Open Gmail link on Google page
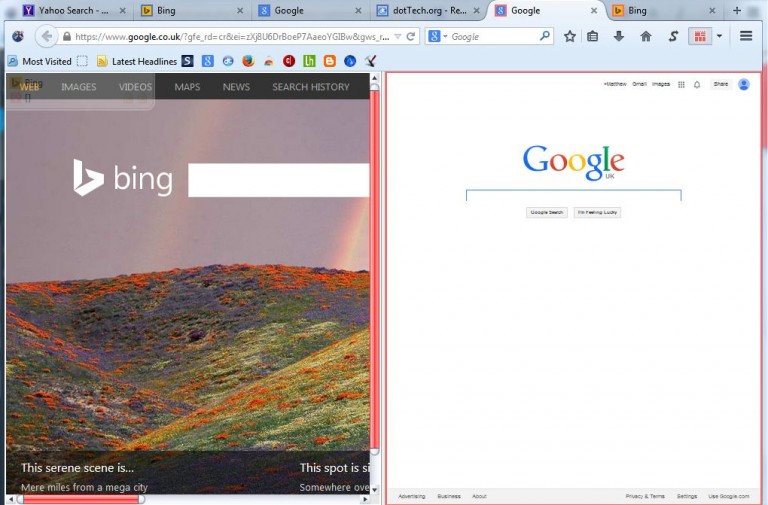The image size is (768, 505). coord(639,84)
